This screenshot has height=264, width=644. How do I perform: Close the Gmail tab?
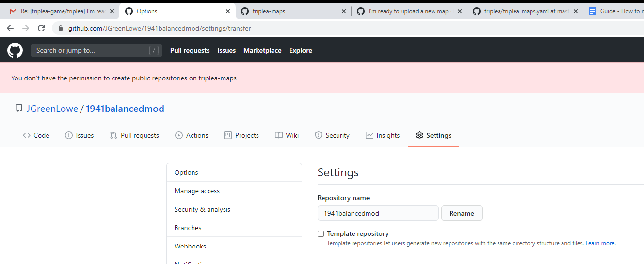pyautogui.click(x=111, y=11)
